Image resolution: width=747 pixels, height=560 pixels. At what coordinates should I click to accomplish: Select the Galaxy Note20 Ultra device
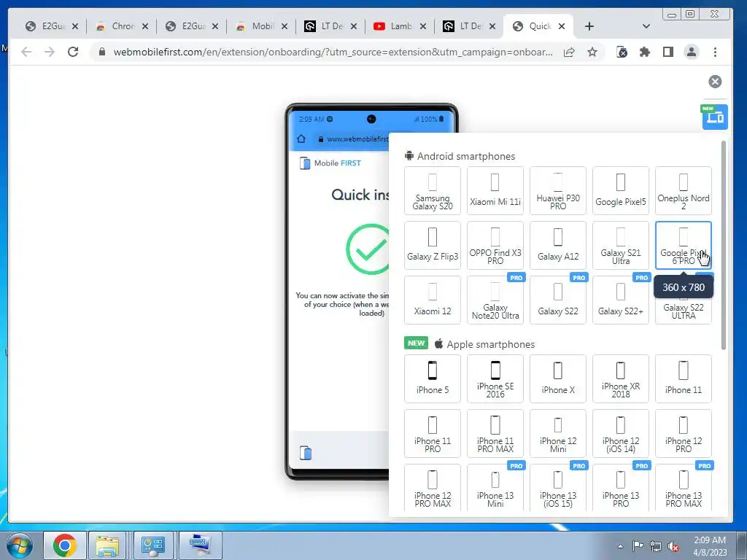click(x=495, y=300)
